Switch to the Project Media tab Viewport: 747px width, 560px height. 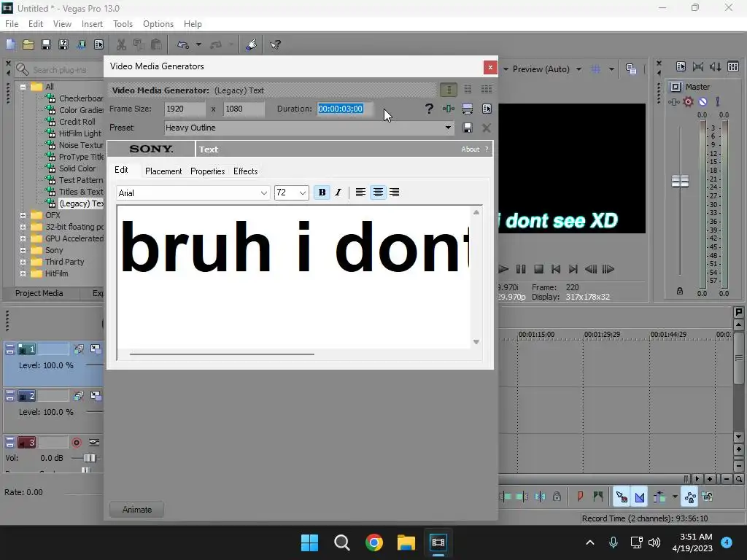[x=39, y=293]
